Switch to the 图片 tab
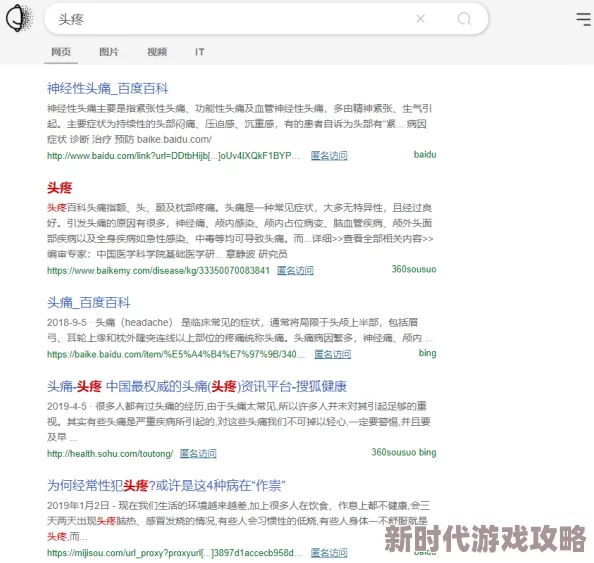 click(x=109, y=52)
